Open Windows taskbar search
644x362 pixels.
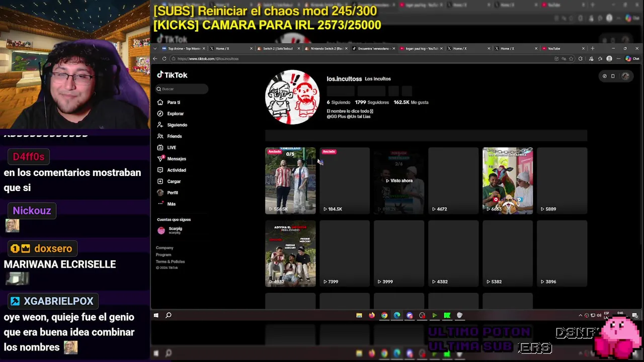coord(169,315)
